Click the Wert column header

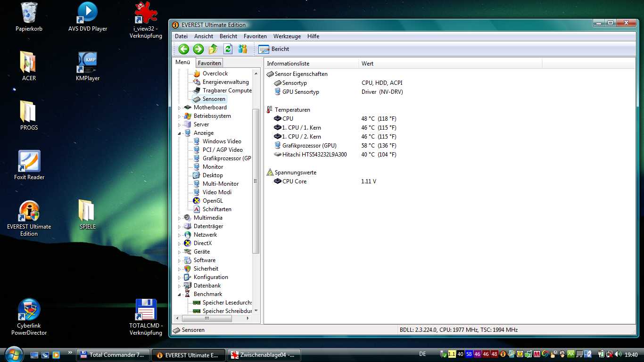(x=450, y=64)
